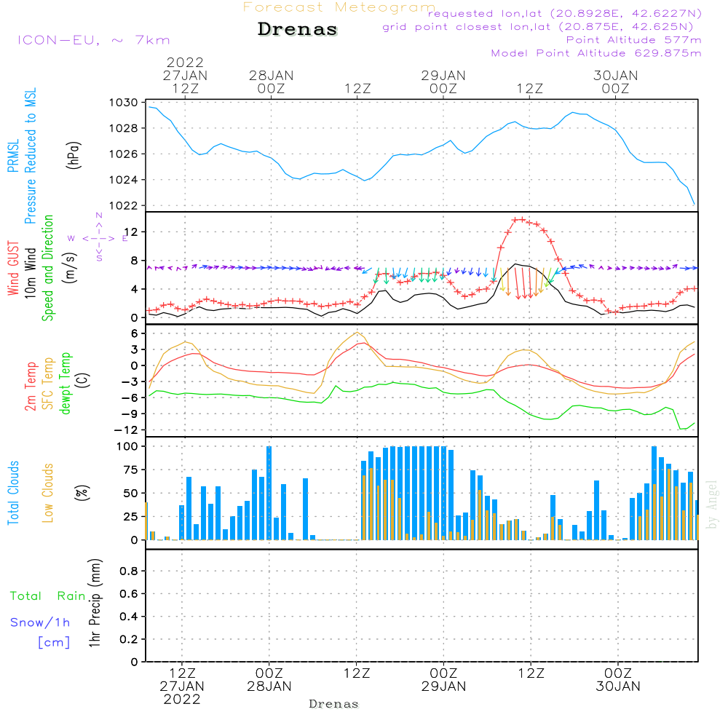728x728 pixels.
Task: Click the '−12' temperature tick value
Action: [x=126, y=430]
